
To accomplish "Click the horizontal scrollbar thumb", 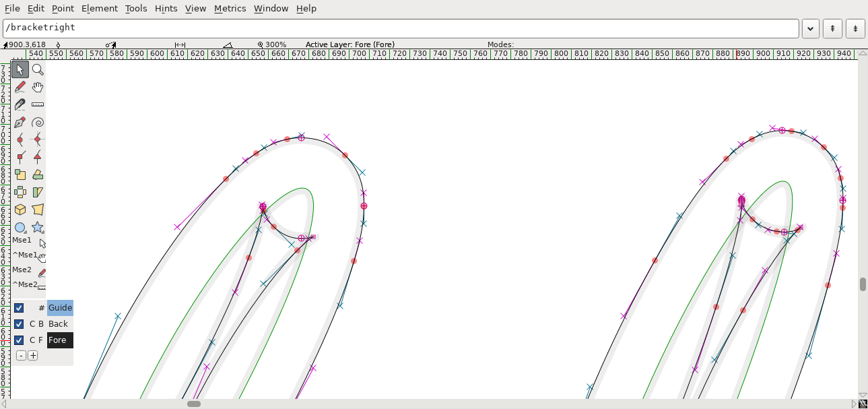I will click(194, 404).
